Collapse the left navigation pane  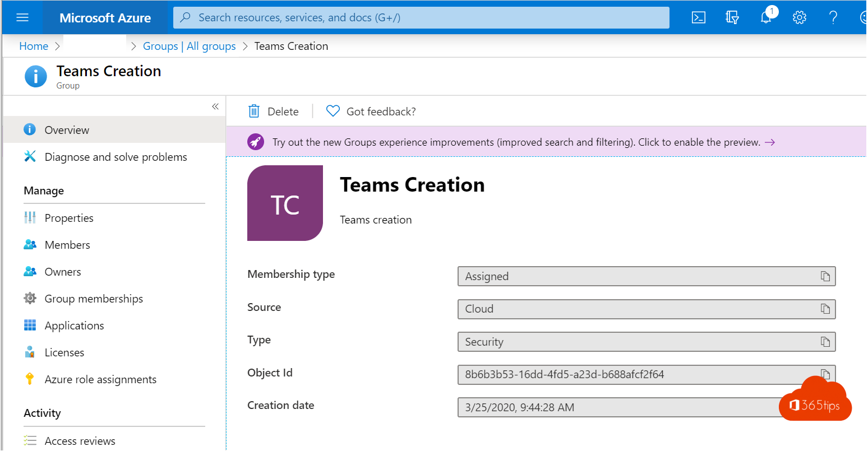215,106
